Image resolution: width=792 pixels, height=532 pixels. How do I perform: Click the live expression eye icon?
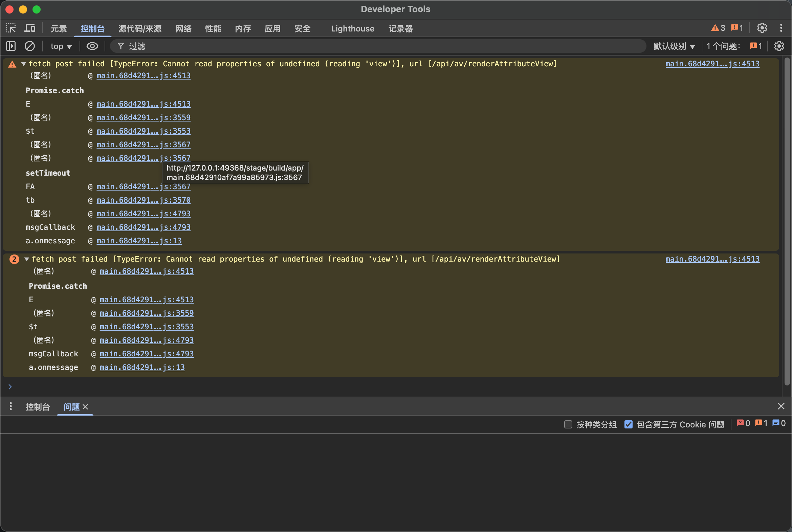[x=92, y=46]
